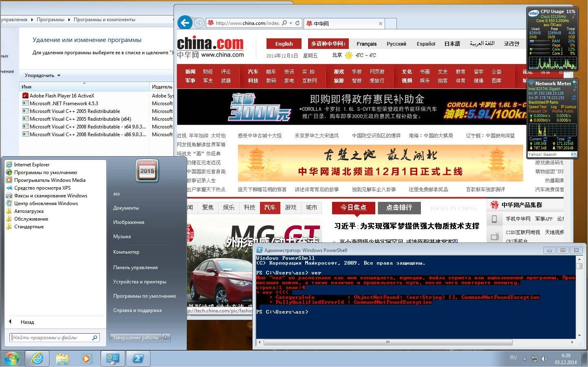Viewport: 588px width, 367px height.
Task: Click the Найти программы и файлы search box
Action: 54,338
